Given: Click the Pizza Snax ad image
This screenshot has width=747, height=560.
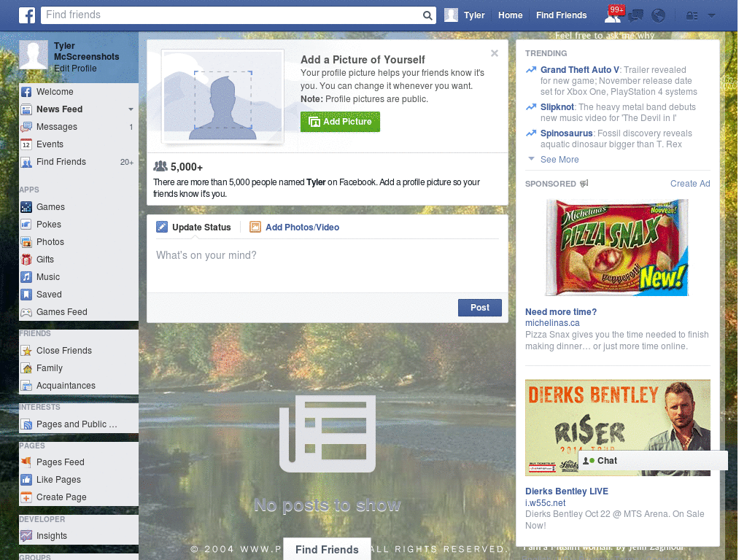Looking at the screenshot, I should 617,248.
